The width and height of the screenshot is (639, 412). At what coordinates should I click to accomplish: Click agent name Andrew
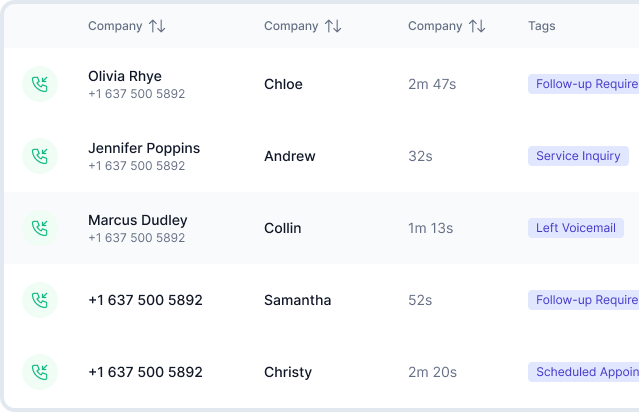tap(289, 156)
